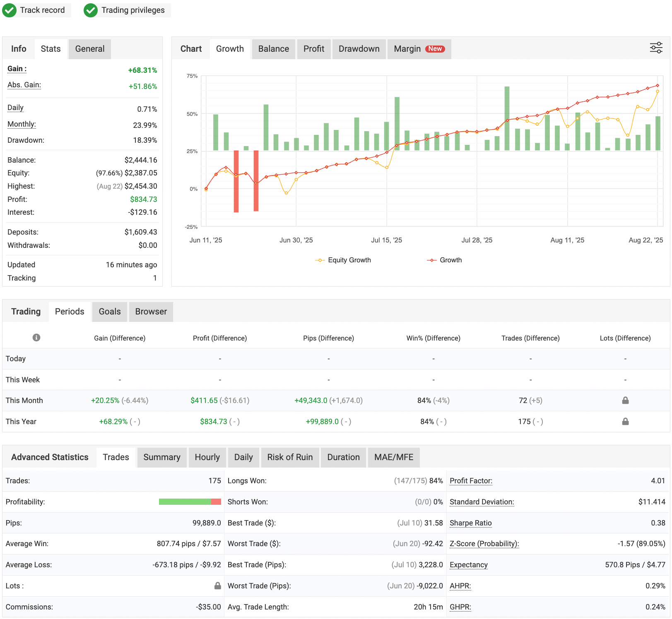Click the Trading privileges green checkmark icon
Image resolution: width=672 pixels, height=619 pixels.
coord(91,10)
